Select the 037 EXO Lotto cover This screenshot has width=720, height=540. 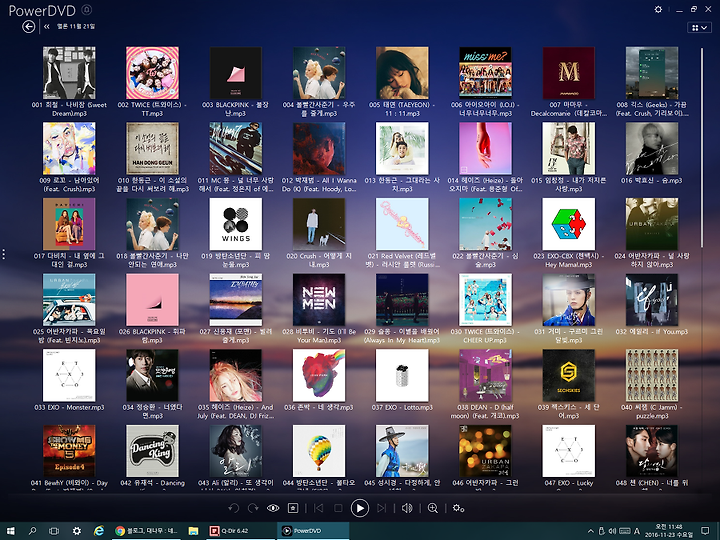tap(402, 375)
